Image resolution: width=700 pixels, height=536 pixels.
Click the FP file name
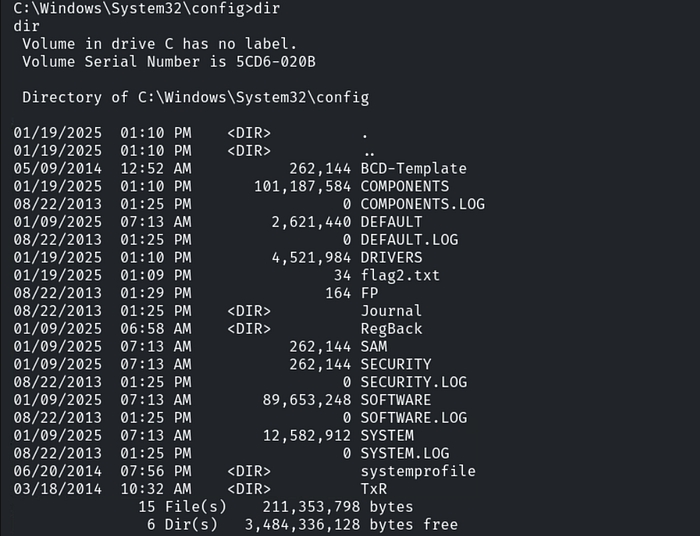pyautogui.click(x=369, y=293)
